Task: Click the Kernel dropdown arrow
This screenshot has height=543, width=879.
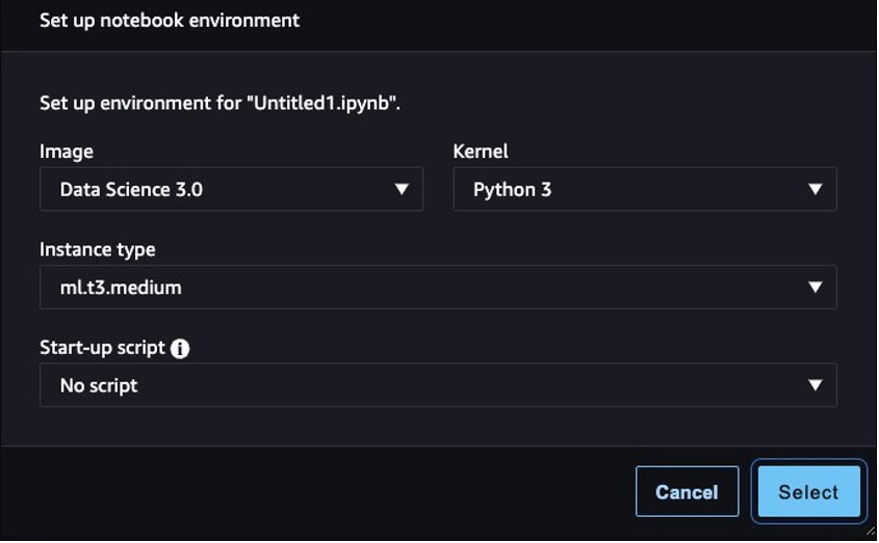Action: pos(815,189)
